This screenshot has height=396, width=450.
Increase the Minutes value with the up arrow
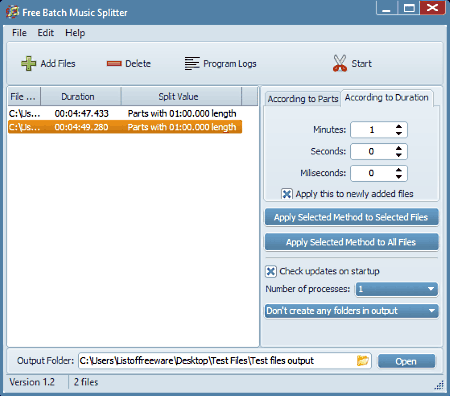pyautogui.click(x=399, y=126)
